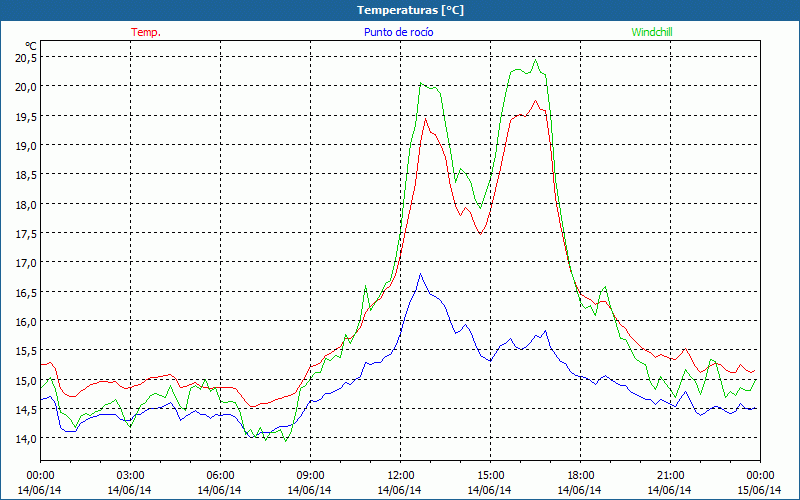Click the 16,5 y-axis value

[25, 292]
